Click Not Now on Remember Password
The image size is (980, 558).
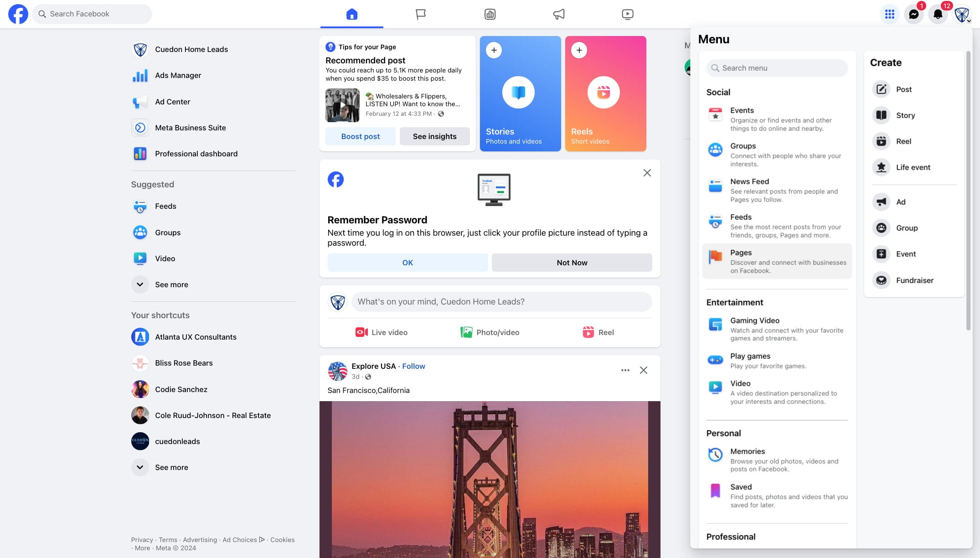[572, 263]
